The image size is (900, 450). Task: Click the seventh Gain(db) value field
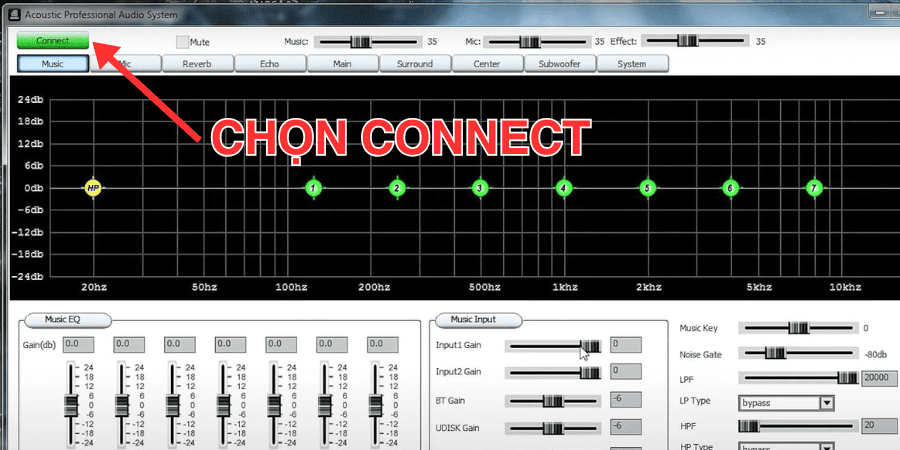(x=383, y=344)
